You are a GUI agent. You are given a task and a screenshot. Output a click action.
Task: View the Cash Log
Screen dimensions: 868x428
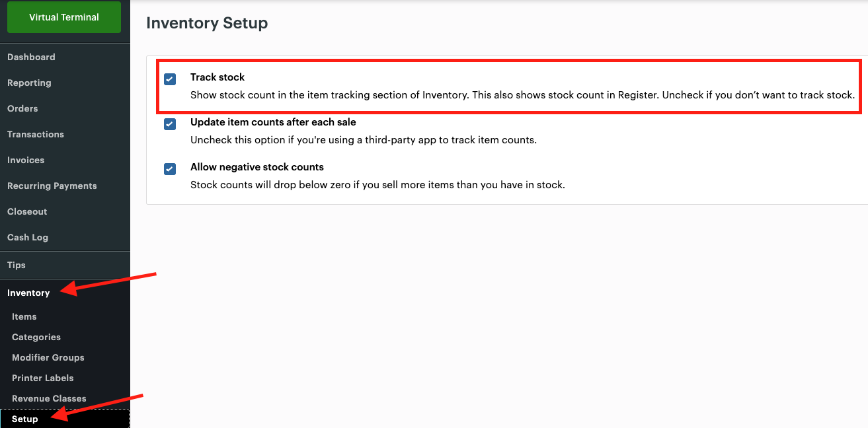[28, 238]
